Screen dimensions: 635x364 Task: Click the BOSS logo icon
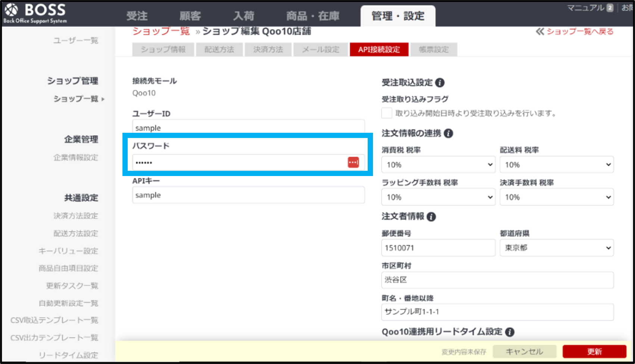click(11, 10)
